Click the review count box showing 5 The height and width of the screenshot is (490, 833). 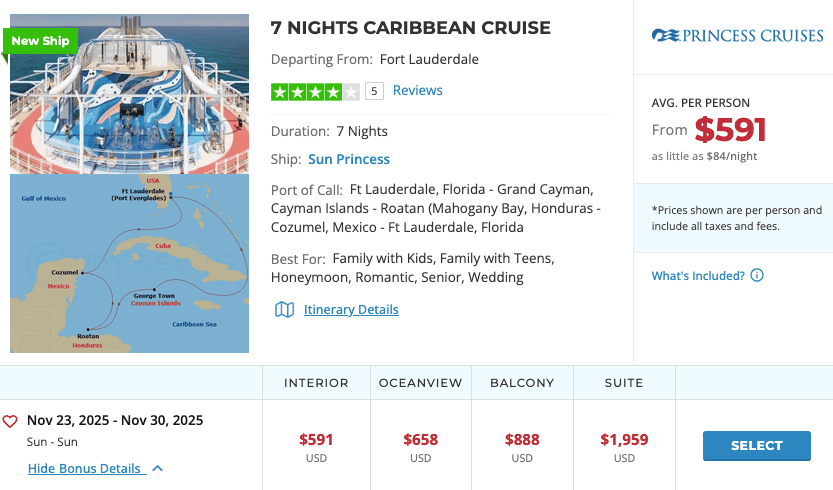374,92
